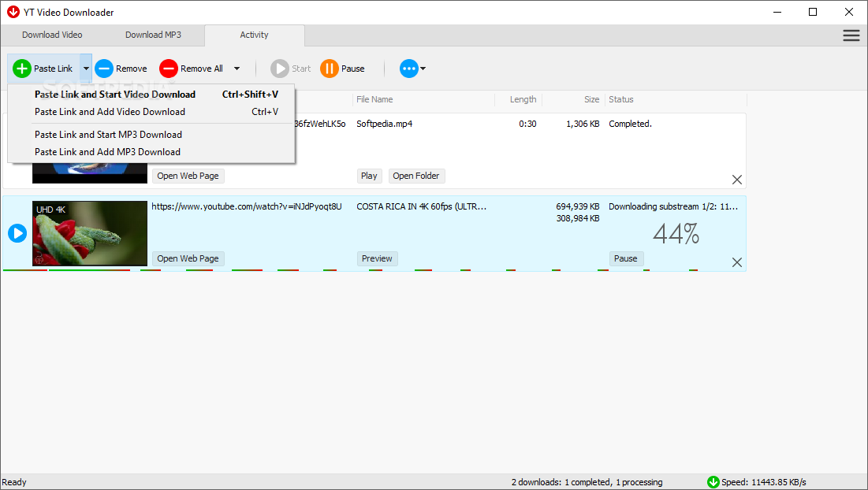This screenshot has height=490, width=868.
Task: Click the Status column header
Action: (x=621, y=99)
